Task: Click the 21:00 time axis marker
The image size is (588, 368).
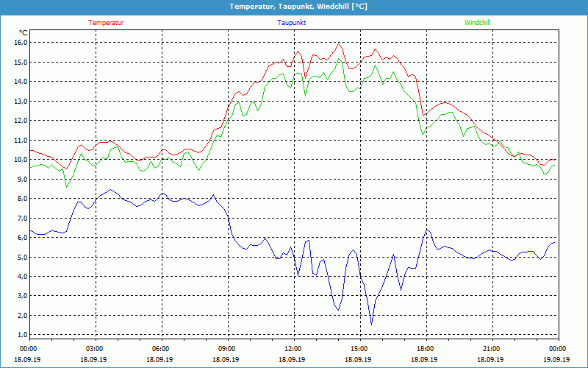Action: click(491, 349)
